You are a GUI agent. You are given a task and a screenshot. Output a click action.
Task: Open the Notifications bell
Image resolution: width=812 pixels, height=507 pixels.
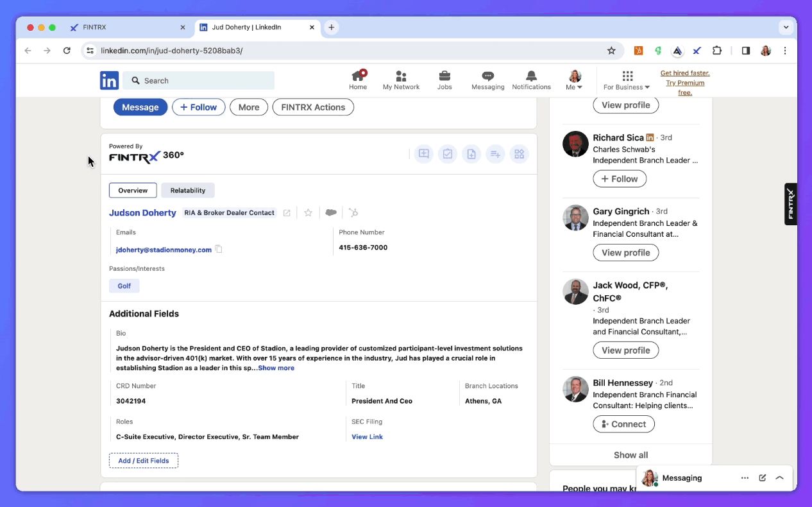[531, 80]
